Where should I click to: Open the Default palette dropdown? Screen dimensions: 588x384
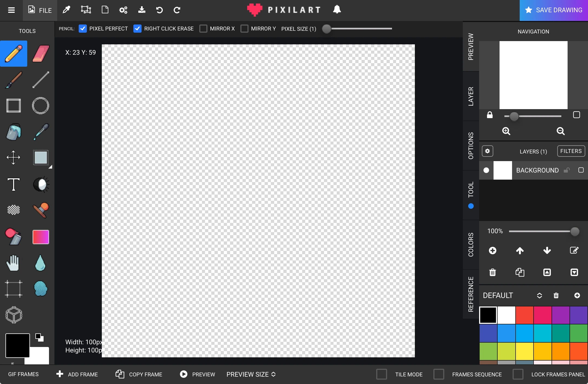click(539, 296)
